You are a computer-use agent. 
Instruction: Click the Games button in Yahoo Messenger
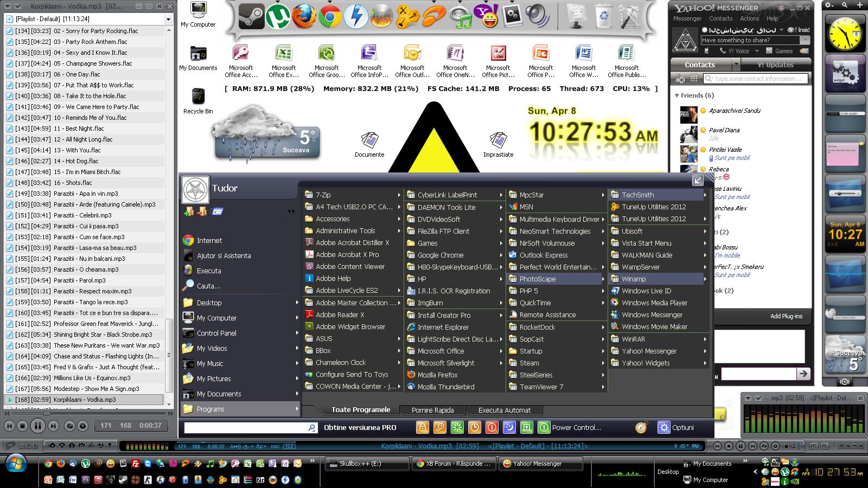pyautogui.click(x=780, y=51)
